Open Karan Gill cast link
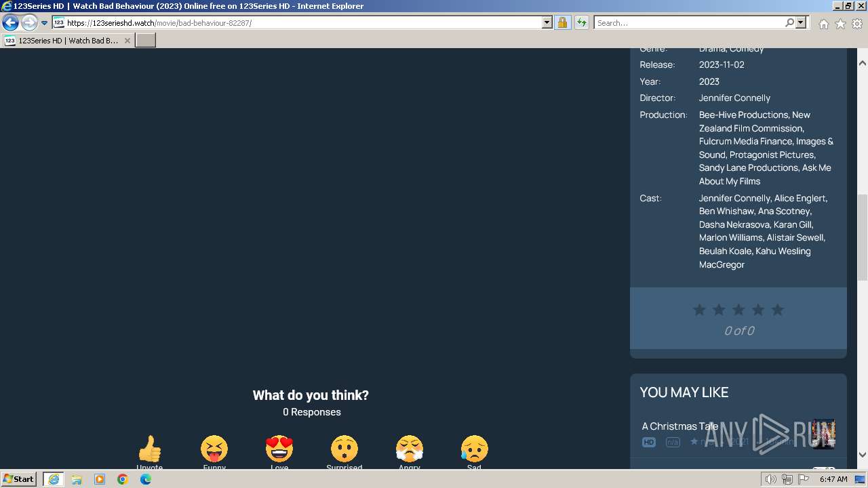 pos(792,224)
